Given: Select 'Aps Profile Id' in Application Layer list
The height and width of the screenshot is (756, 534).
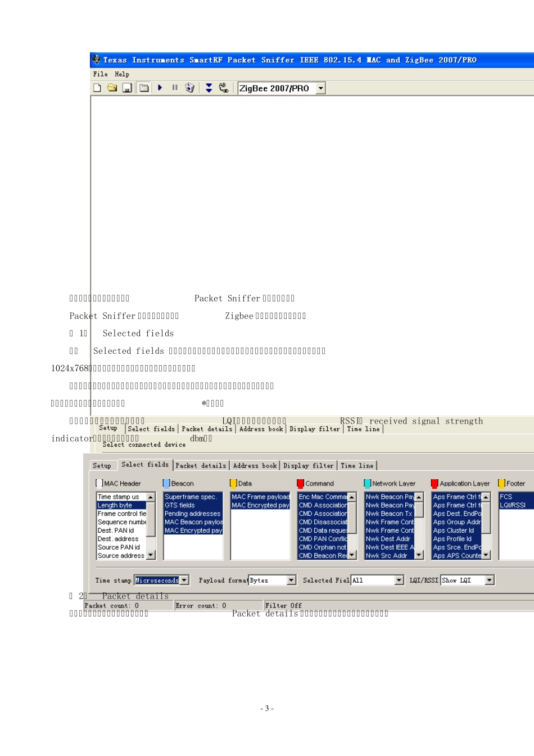Looking at the screenshot, I should [x=457, y=539].
